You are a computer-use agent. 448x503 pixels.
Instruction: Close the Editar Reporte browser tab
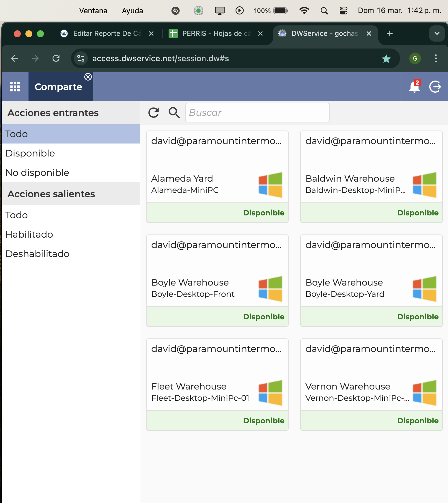click(151, 33)
